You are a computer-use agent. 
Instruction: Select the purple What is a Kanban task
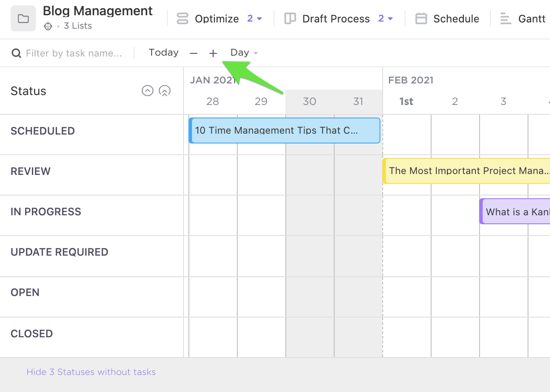pos(515,211)
